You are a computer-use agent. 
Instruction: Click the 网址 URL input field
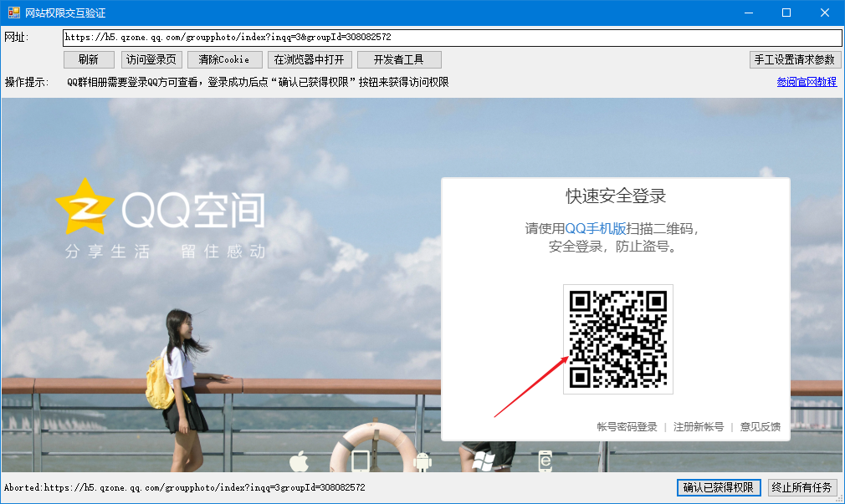click(452, 38)
